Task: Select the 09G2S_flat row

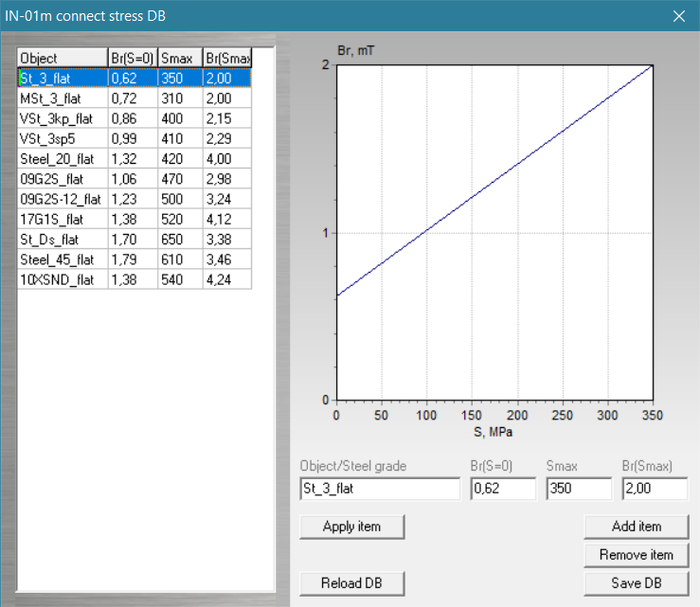Action: click(63, 178)
